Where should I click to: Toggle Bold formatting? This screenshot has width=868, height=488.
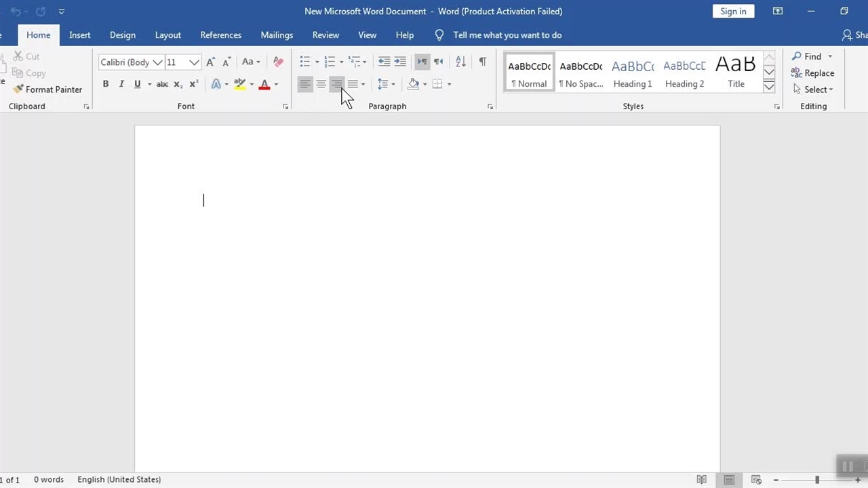tap(105, 84)
